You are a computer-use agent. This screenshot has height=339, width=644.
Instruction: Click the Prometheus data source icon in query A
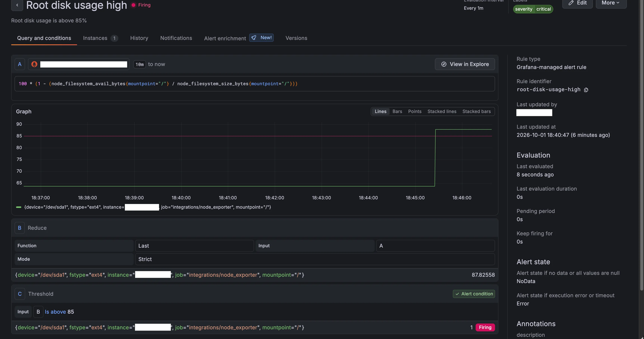click(x=34, y=64)
